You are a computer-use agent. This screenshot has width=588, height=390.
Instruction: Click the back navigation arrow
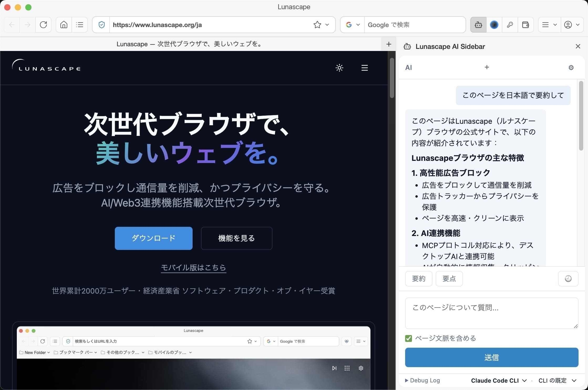[x=12, y=25]
